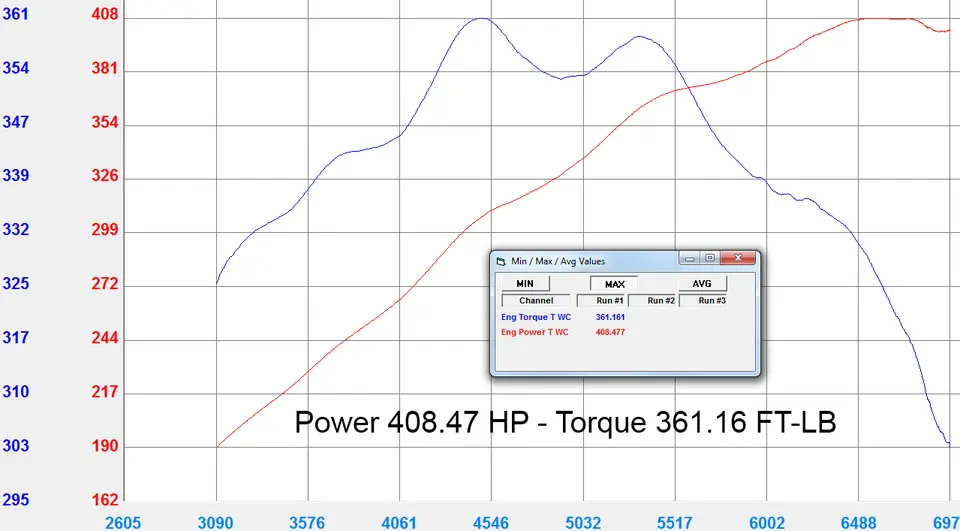
Task: Click the 4546 RPM axis label
Action: click(491, 523)
